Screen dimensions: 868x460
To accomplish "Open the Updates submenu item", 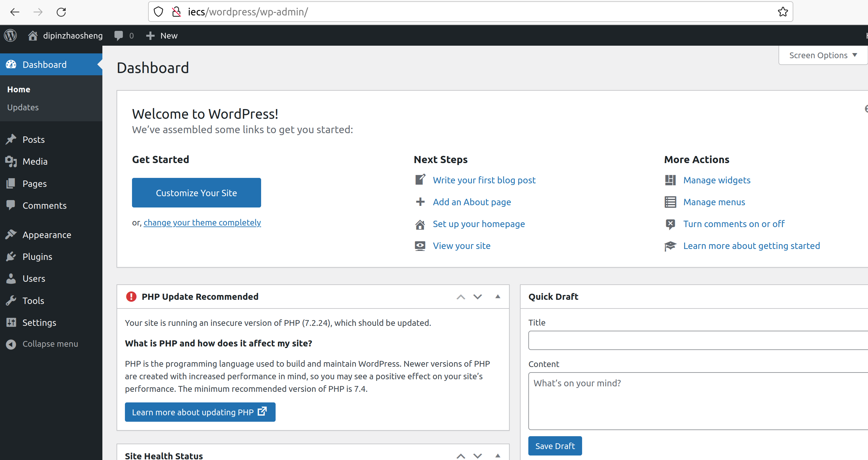I will (x=23, y=107).
